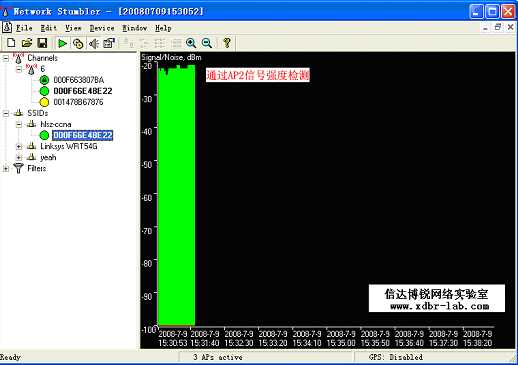This screenshot has width=518, height=365.
Task: Open the Options dialog from the toolbar
Action: [x=109, y=43]
